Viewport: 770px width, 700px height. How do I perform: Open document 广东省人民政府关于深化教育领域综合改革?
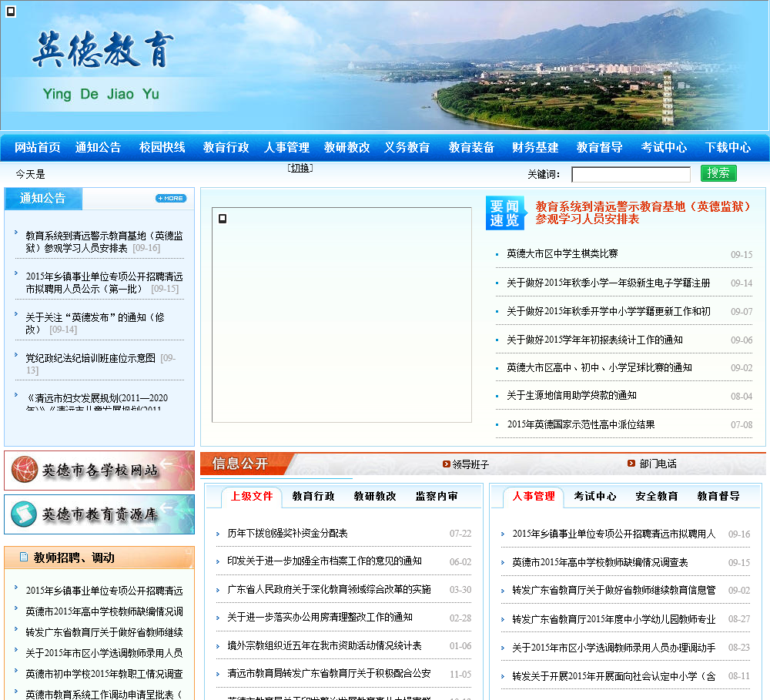coord(329,589)
